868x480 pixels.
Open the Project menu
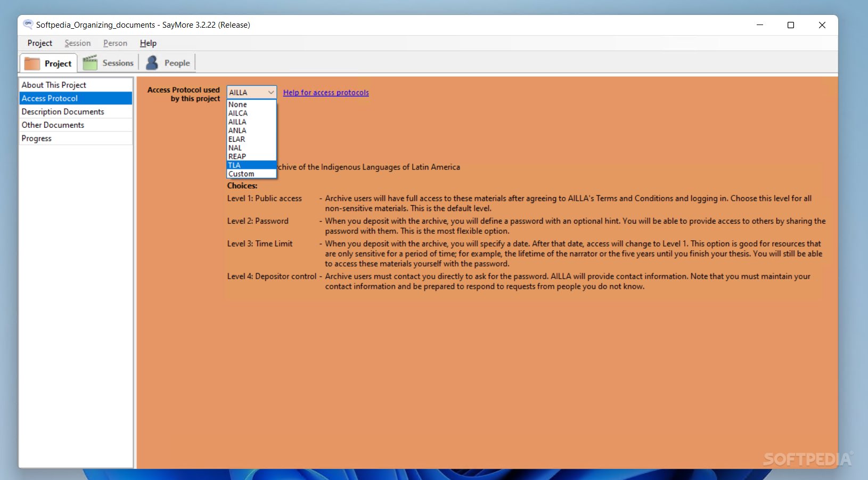click(40, 43)
